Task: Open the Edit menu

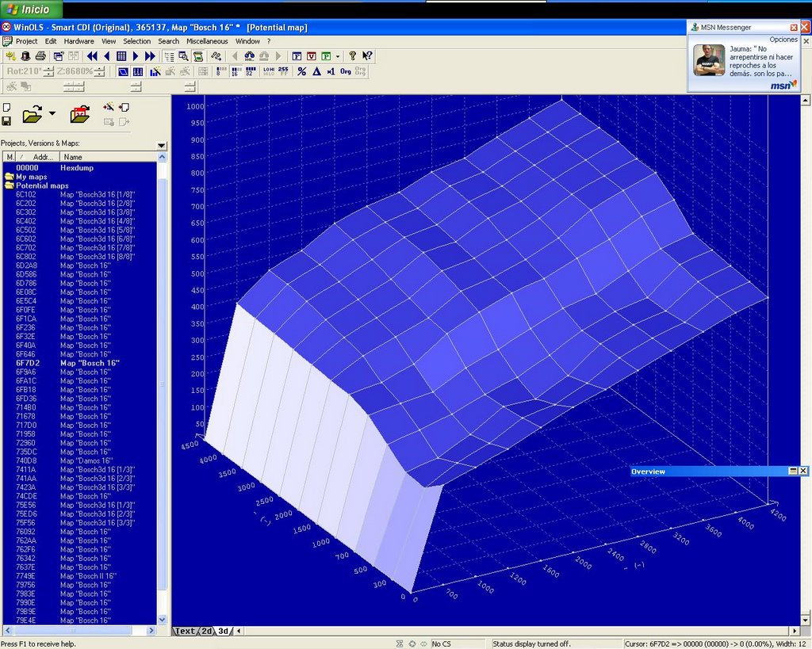Action: 51,41
